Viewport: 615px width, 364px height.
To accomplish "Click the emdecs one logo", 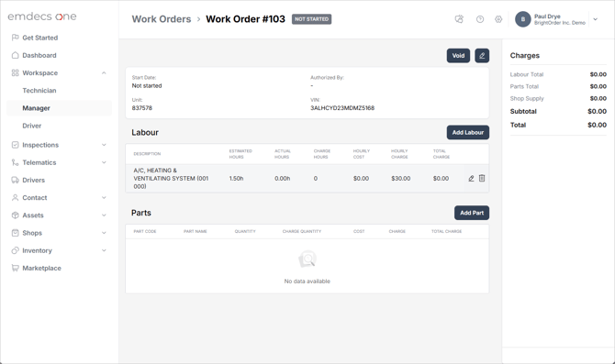I will point(42,17).
